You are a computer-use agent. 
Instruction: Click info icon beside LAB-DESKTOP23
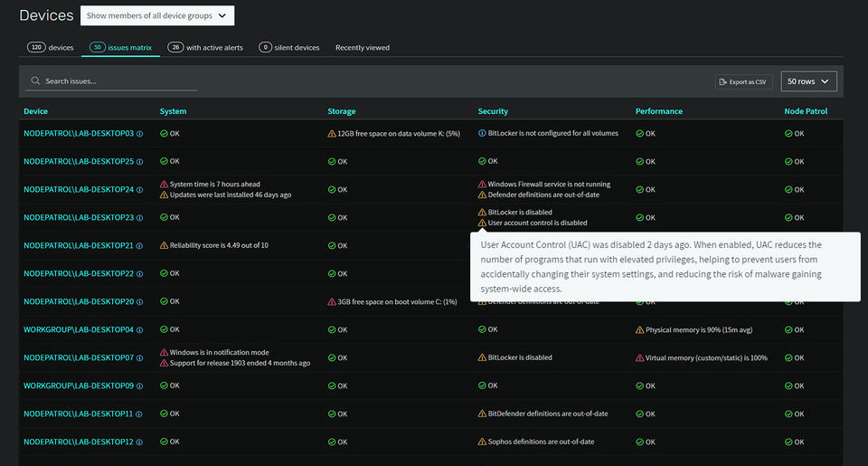139,218
